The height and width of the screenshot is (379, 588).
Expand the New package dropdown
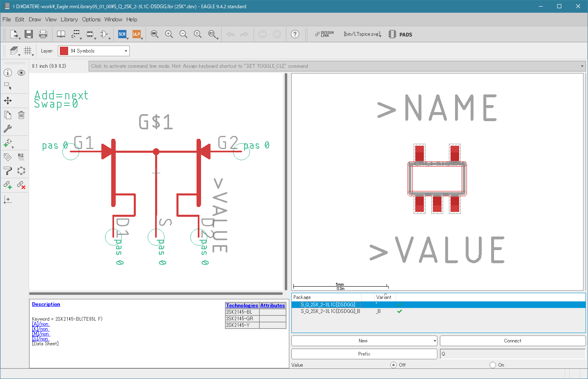click(435, 341)
